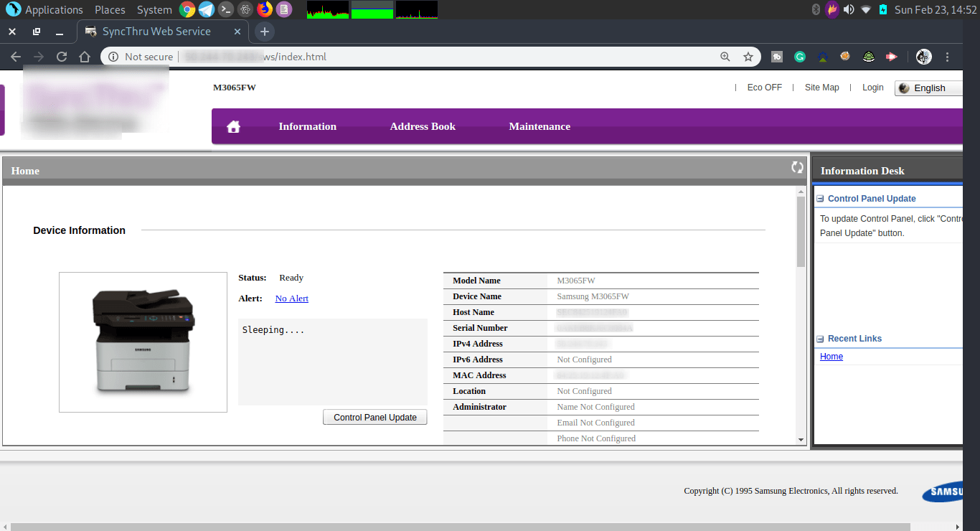Click the Chrome forward arrow
The height and width of the screenshot is (531, 980).
tap(39, 57)
